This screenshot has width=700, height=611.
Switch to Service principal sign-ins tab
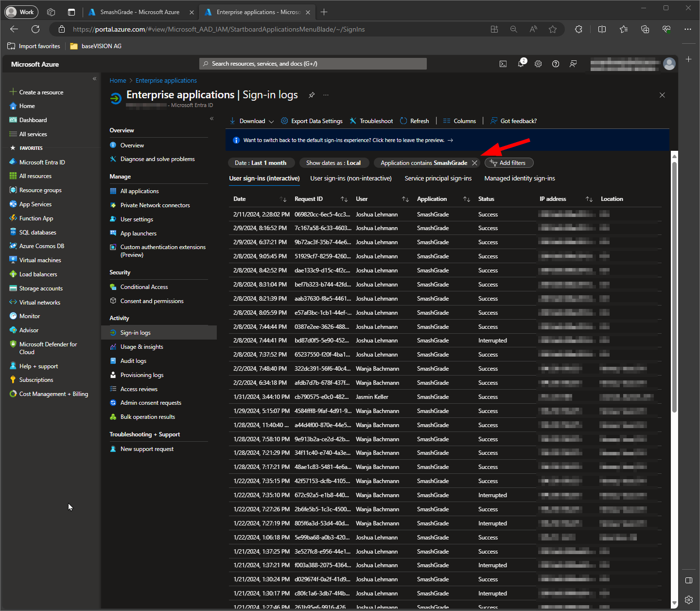(x=438, y=179)
